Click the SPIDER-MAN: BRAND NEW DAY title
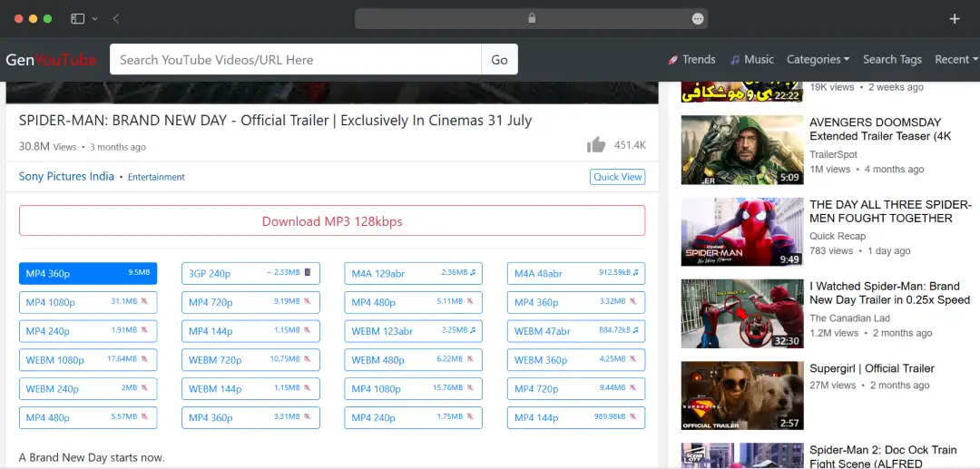This screenshot has height=469, width=980. (275, 121)
